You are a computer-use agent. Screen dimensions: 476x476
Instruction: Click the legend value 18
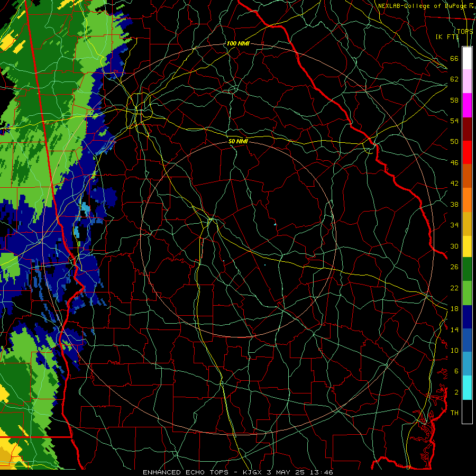(x=454, y=309)
